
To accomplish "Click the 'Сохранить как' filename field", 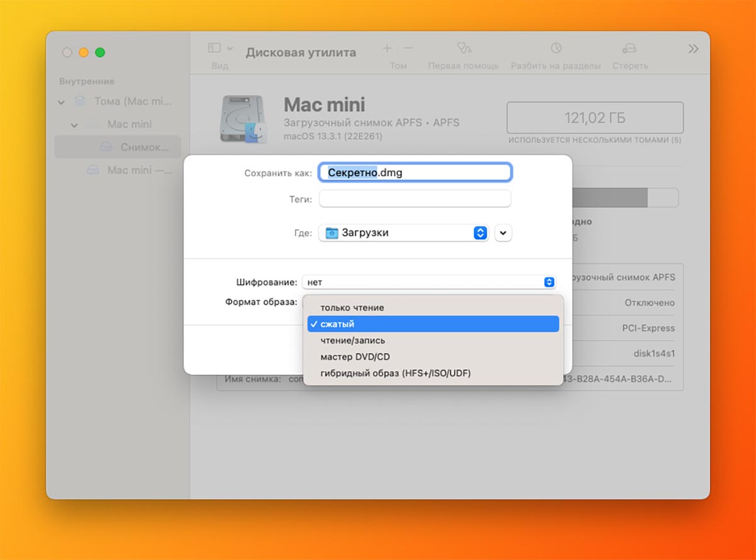I will (415, 172).
